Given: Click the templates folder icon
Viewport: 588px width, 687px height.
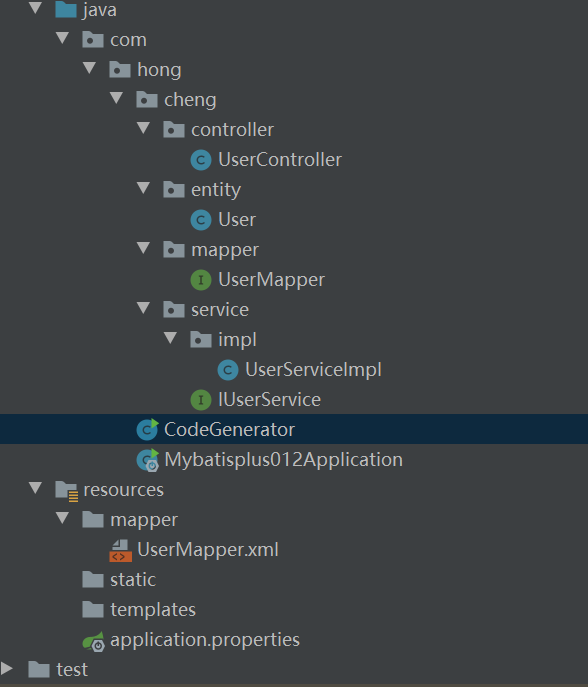Looking at the screenshot, I should point(93,609).
